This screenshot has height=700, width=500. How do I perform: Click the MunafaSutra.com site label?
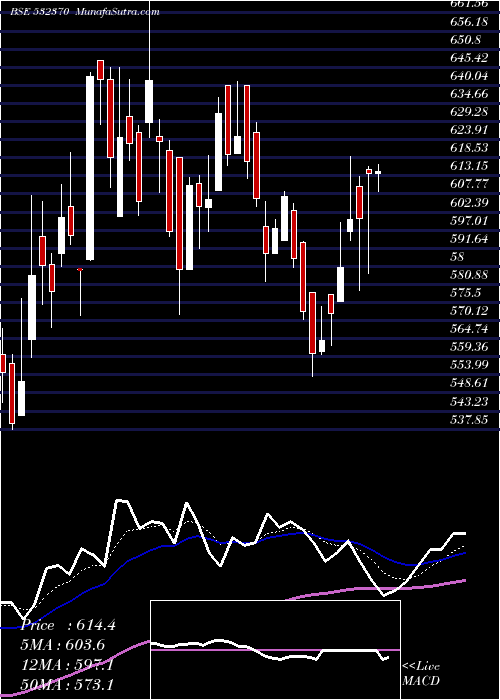118,12
